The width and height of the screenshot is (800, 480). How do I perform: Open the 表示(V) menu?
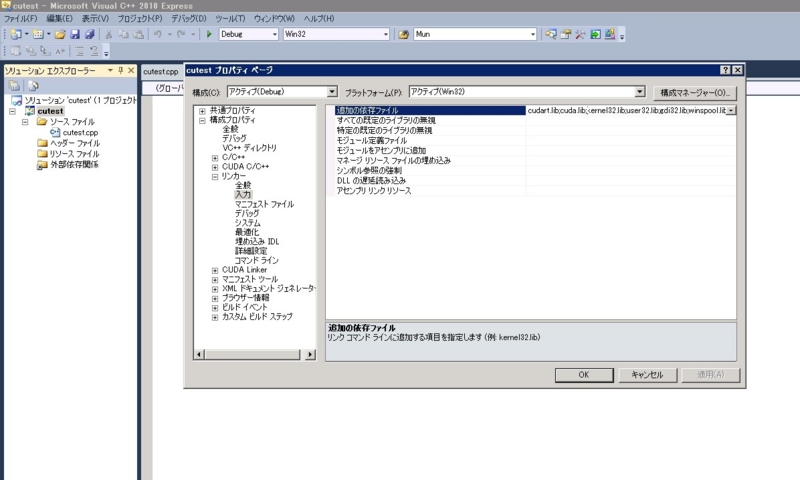coord(95,18)
